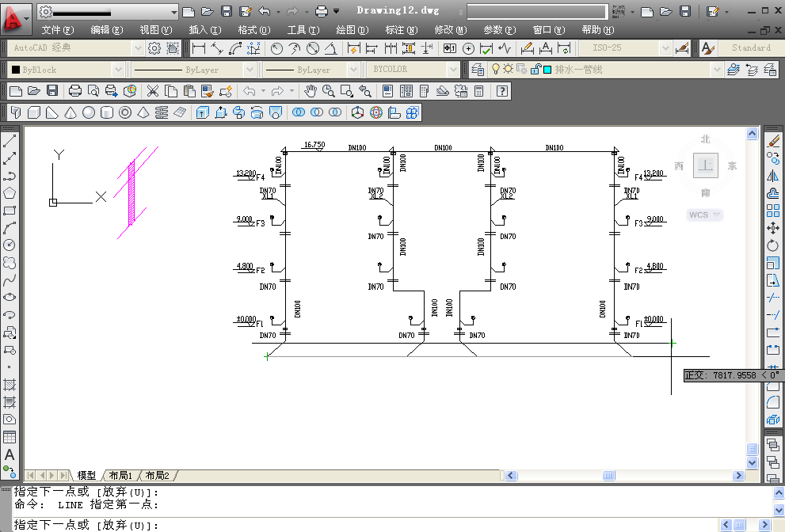Click the Hatch tool
This screenshot has width=785, height=532.
pyautogui.click(x=10, y=385)
